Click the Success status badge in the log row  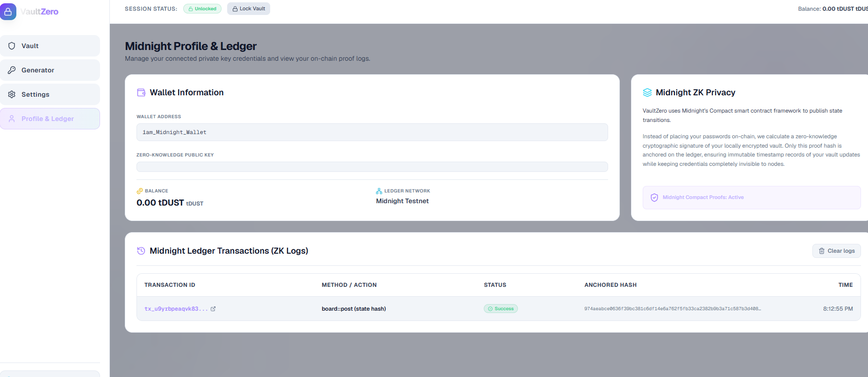(501, 309)
